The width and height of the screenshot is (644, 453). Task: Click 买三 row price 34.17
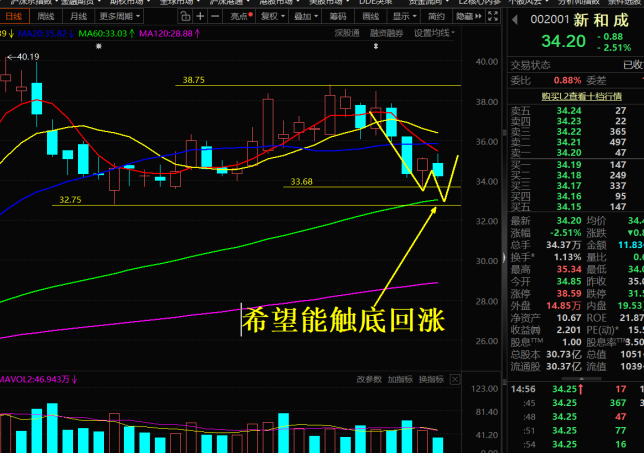[569, 186]
